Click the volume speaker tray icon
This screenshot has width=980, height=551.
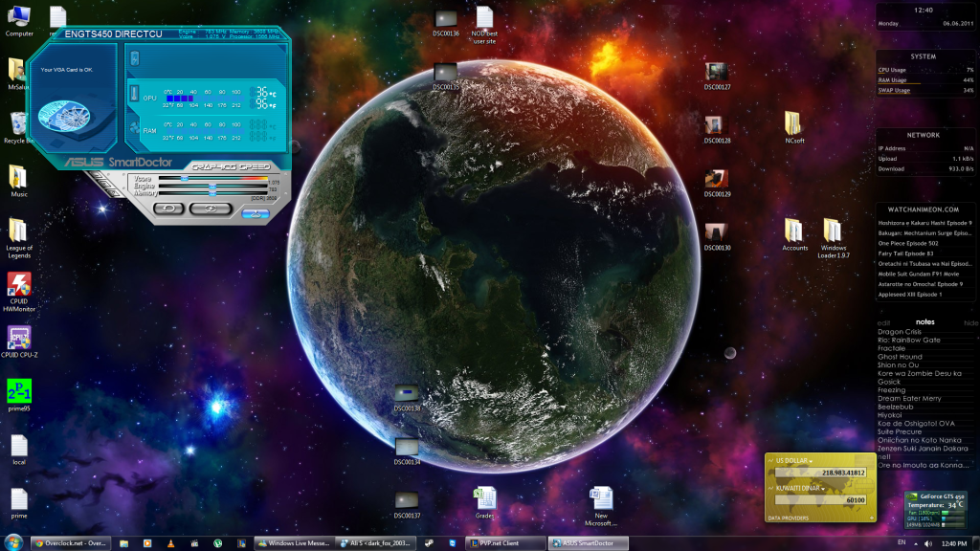[x=928, y=543]
